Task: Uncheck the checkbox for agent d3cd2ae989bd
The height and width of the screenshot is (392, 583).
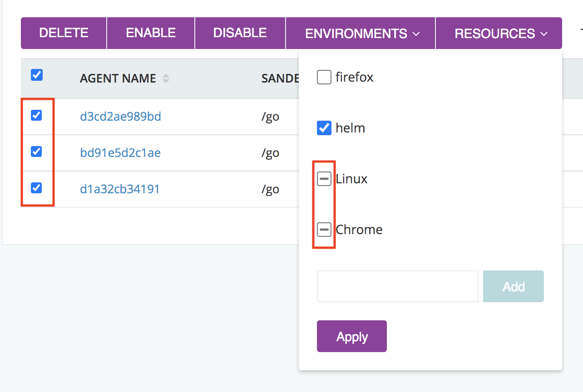Action: [x=36, y=115]
